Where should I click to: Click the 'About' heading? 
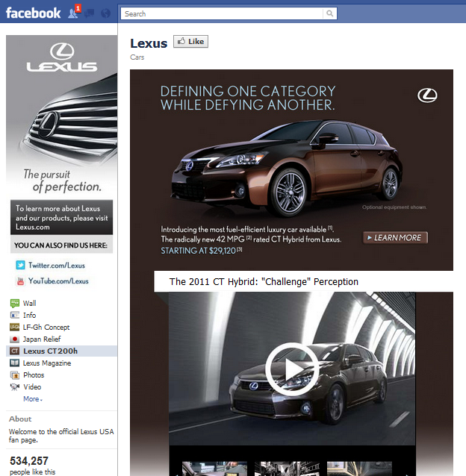(x=20, y=419)
